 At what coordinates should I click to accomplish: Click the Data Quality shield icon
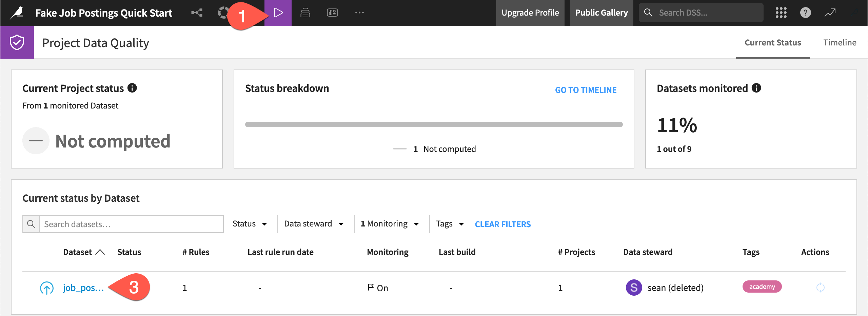(x=17, y=42)
